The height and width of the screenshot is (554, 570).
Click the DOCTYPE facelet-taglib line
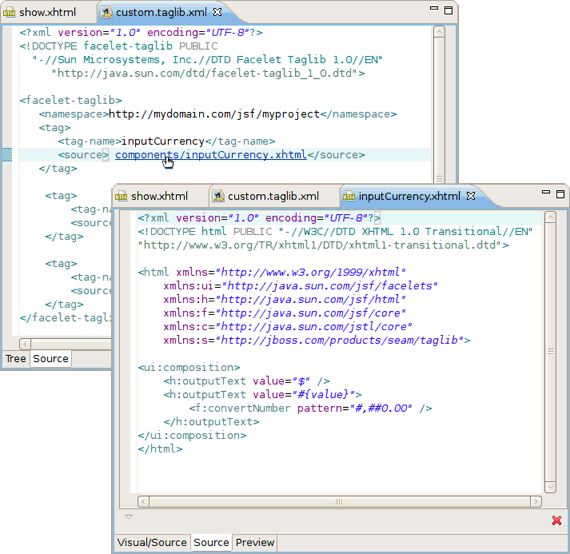[119, 47]
